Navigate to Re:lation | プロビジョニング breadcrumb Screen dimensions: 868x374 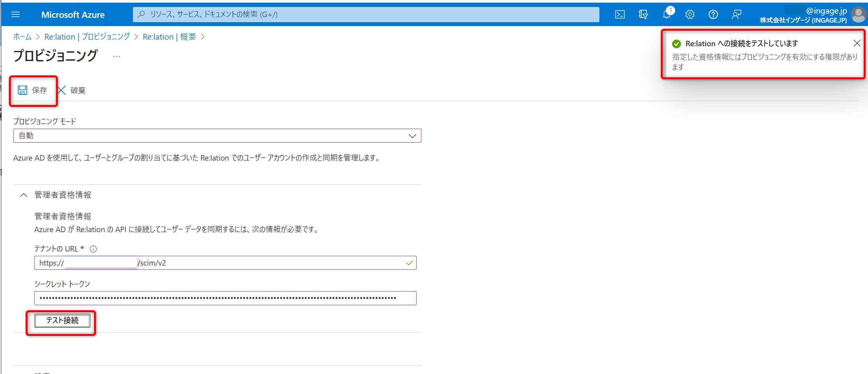click(x=87, y=37)
